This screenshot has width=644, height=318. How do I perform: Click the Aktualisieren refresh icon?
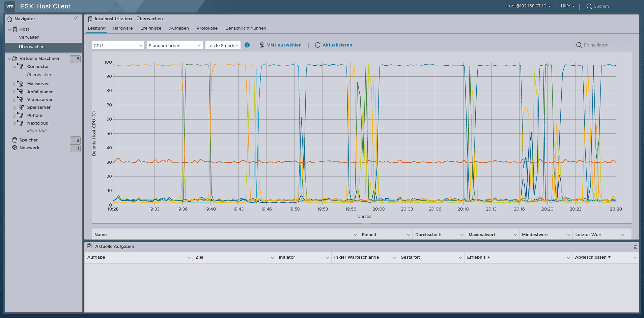(317, 45)
